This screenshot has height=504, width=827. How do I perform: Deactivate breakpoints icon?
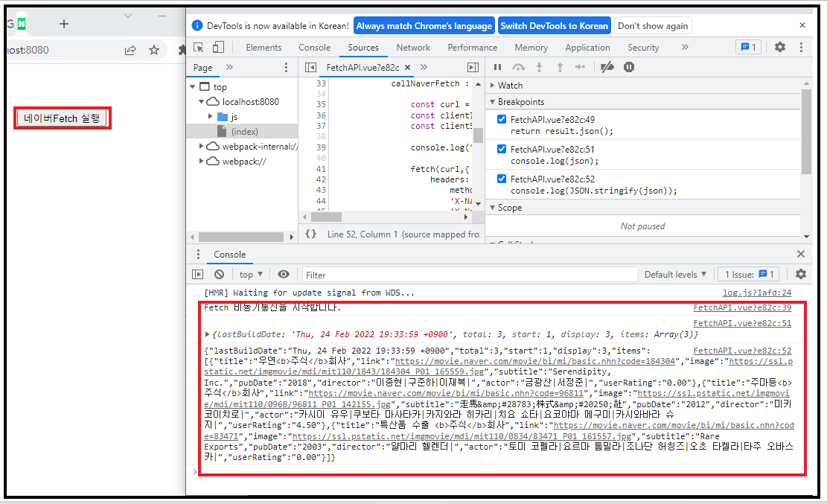point(607,67)
